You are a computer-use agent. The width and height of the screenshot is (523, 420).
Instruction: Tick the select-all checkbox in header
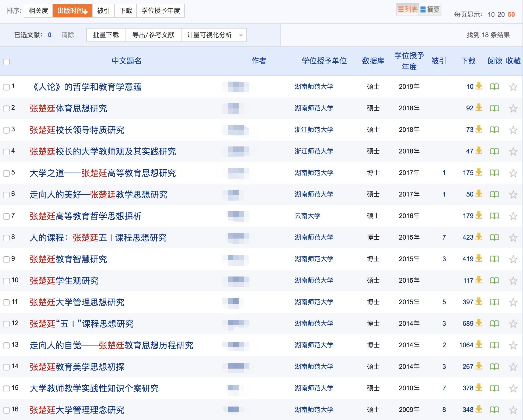(6, 62)
